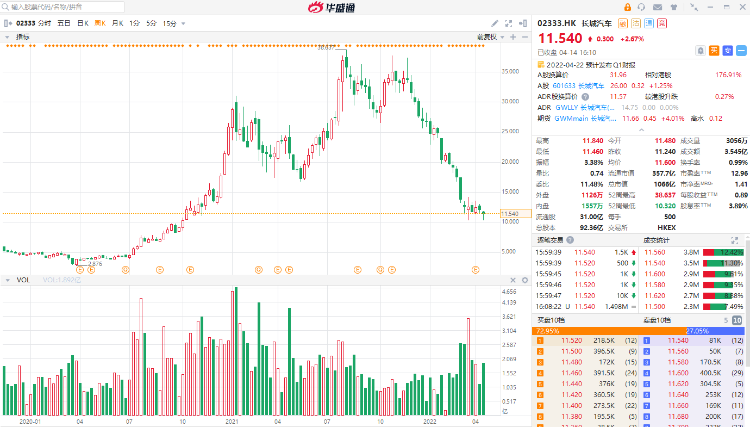Show 10 levels of order book

point(738,318)
